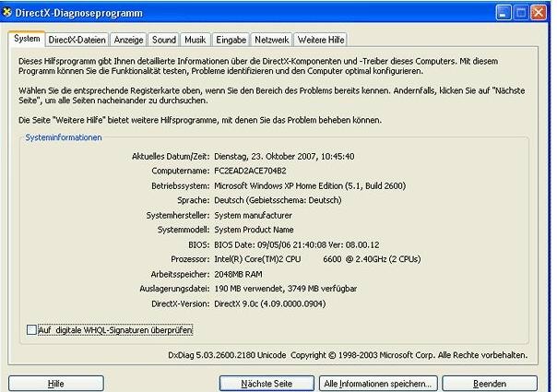Select the Anzeige tab
Image resolution: width=557 pixels, height=392 pixels.
[x=129, y=41]
